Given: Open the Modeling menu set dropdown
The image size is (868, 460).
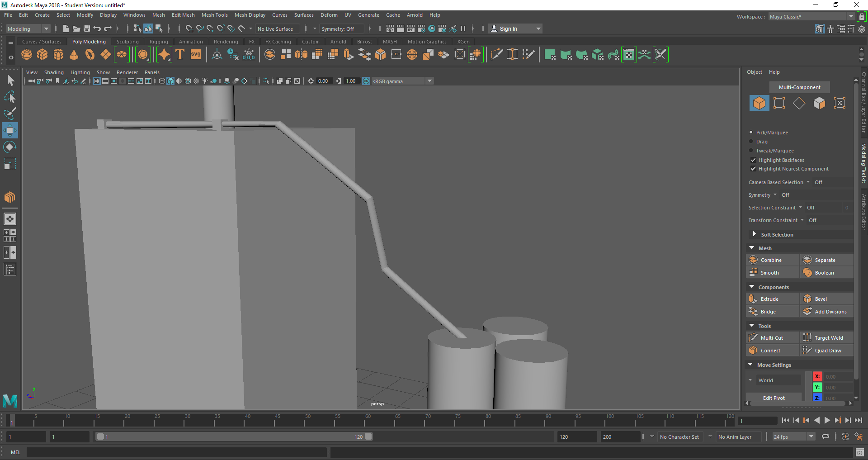Looking at the screenshot, I should 28,29.
